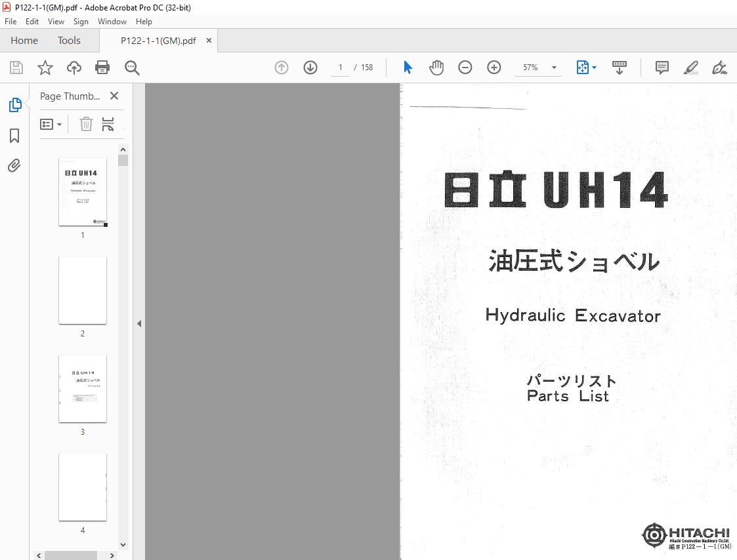This screenshot has width=737, height=560.
Task: Click the thumbnail vertical scrollbar thumb
Action: [x=123, y=160]
